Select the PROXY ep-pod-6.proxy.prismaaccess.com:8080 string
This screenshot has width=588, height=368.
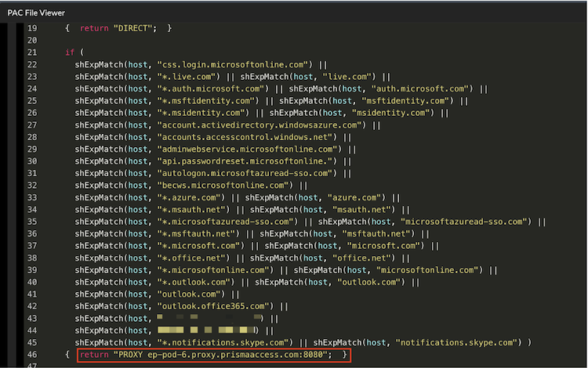[220, 355]
